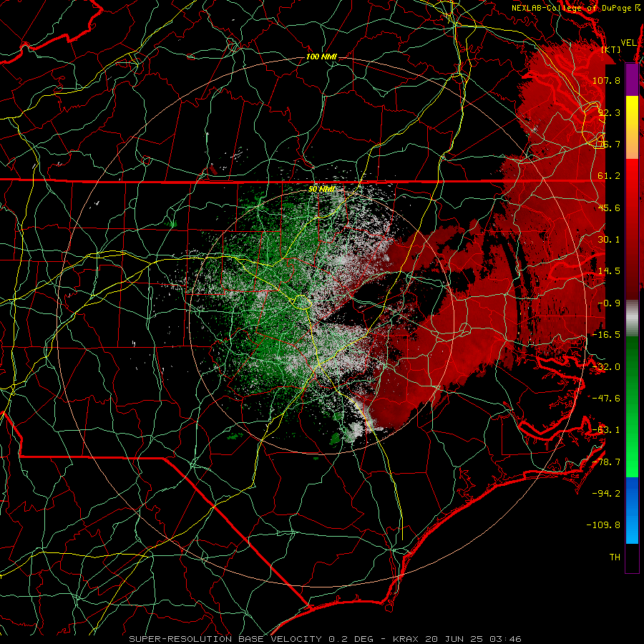Click the 100 NMI range ring label
644x644 pixels.
(x=321, y=57)
